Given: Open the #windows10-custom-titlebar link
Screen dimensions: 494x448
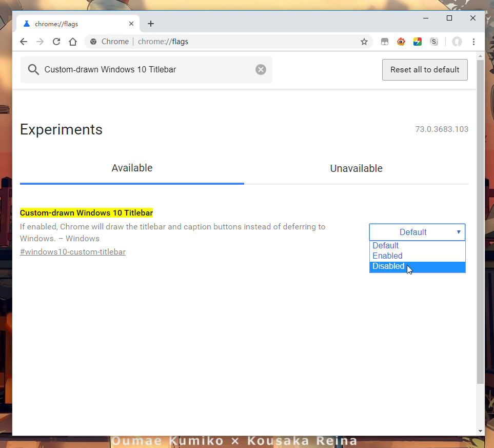Looking at the screenshot, I should [x=73, y=252].
